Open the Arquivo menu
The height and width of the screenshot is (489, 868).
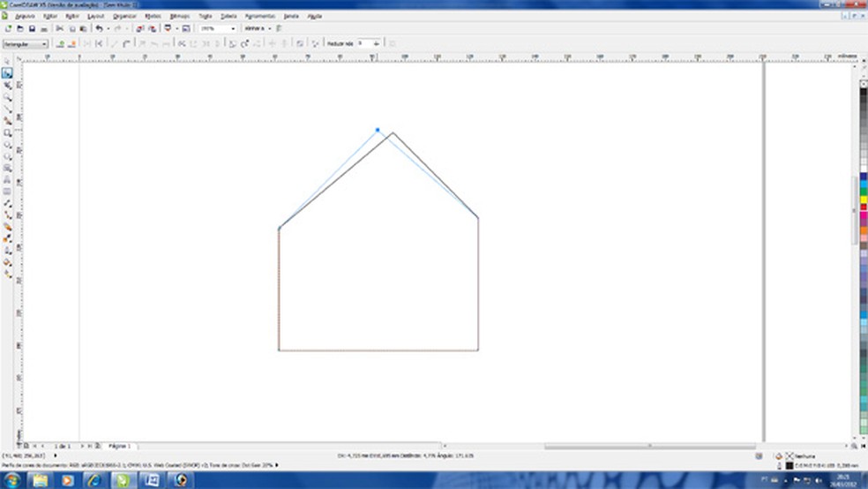26,16
